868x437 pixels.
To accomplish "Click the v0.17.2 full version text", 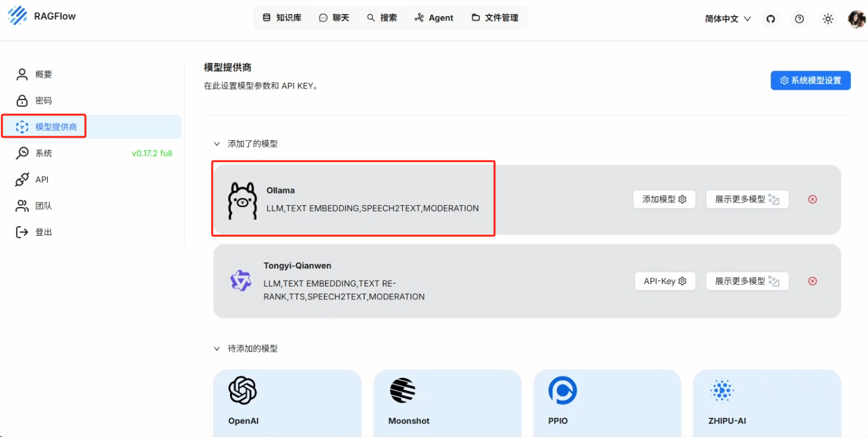I will tap(152, 154).
